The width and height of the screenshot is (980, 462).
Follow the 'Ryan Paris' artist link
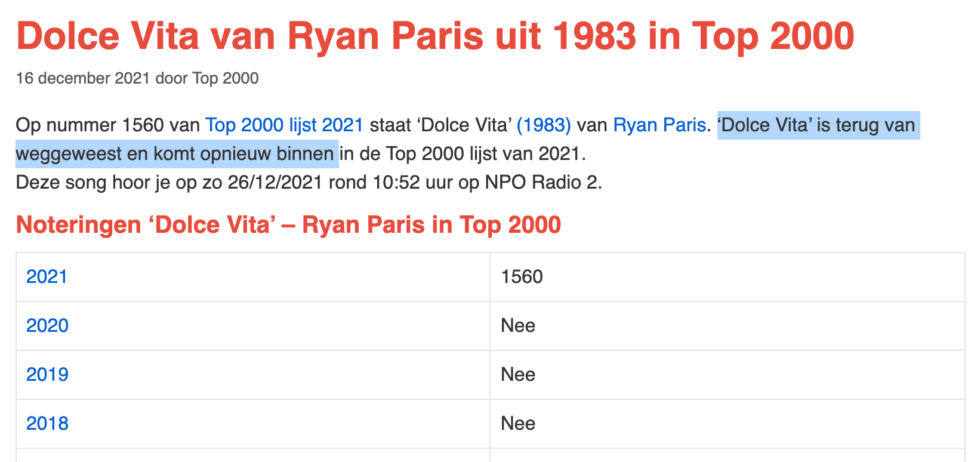[x=659, y=125]
